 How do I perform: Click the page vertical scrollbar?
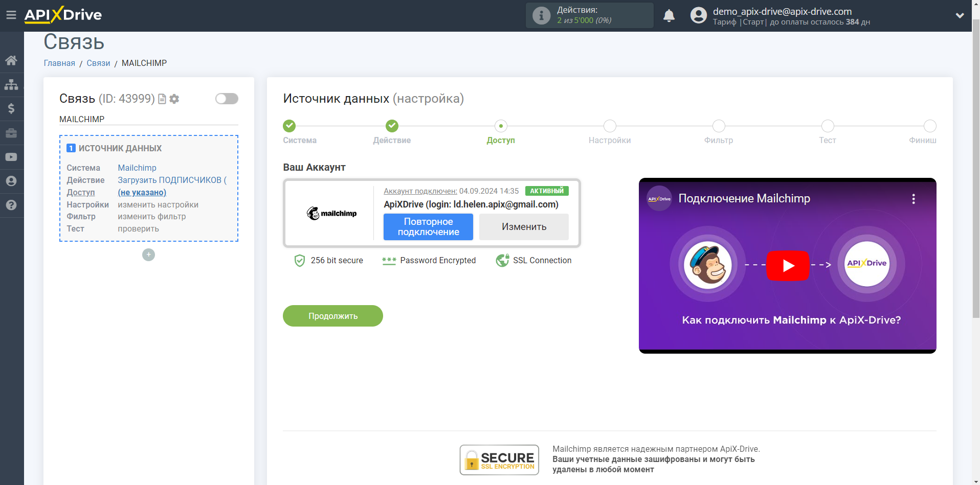point(976,169)
